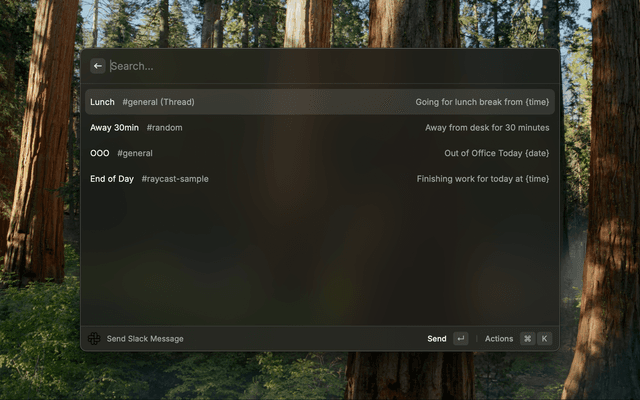The width and height of the screenshot is (640, 400).
Task: Click the #random channel label
Action: click(164, 128)
